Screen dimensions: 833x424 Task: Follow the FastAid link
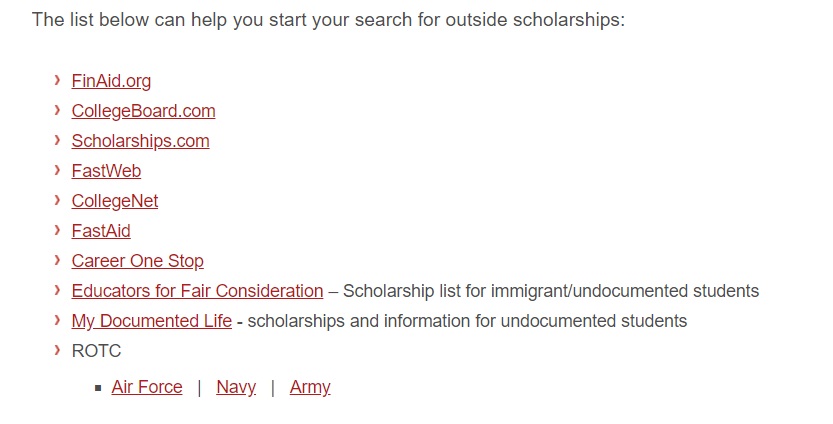(x=101, y=231)
